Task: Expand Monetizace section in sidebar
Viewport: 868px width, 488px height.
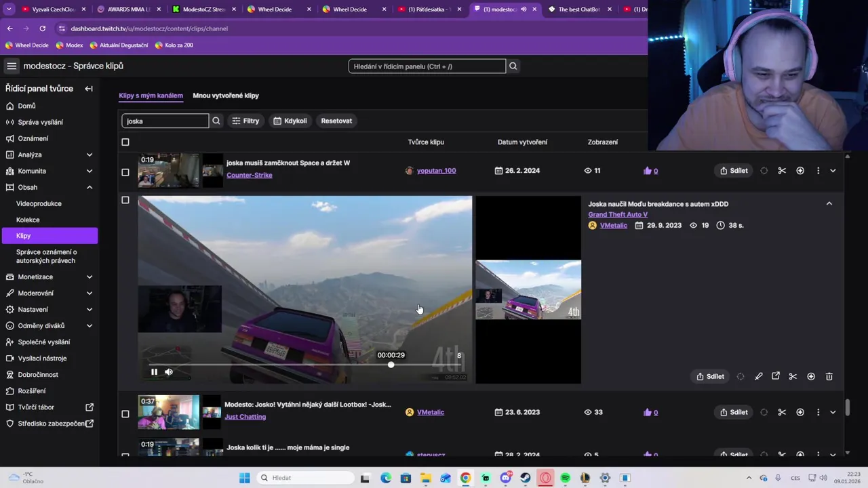Action: 89,277
